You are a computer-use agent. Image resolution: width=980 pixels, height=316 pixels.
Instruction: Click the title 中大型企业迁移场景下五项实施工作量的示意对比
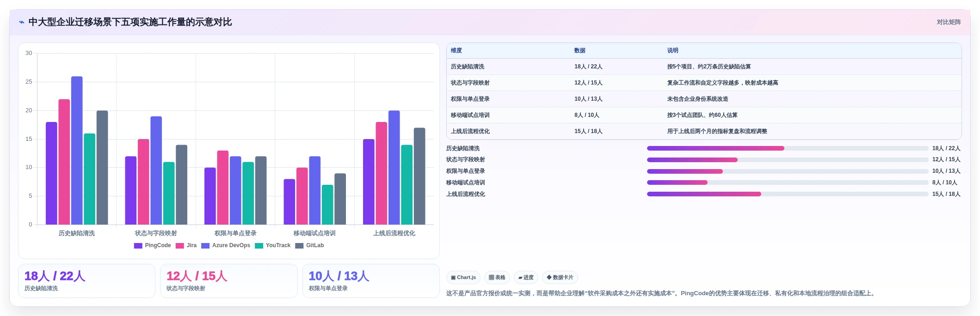[x=130, y=22]
